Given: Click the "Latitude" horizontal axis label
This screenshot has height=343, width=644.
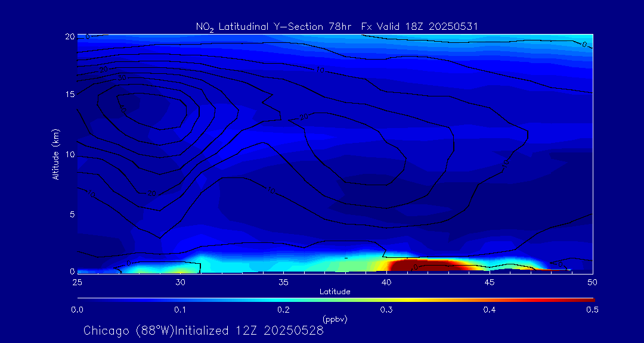Looking at the screenshot, I should 335,292.
